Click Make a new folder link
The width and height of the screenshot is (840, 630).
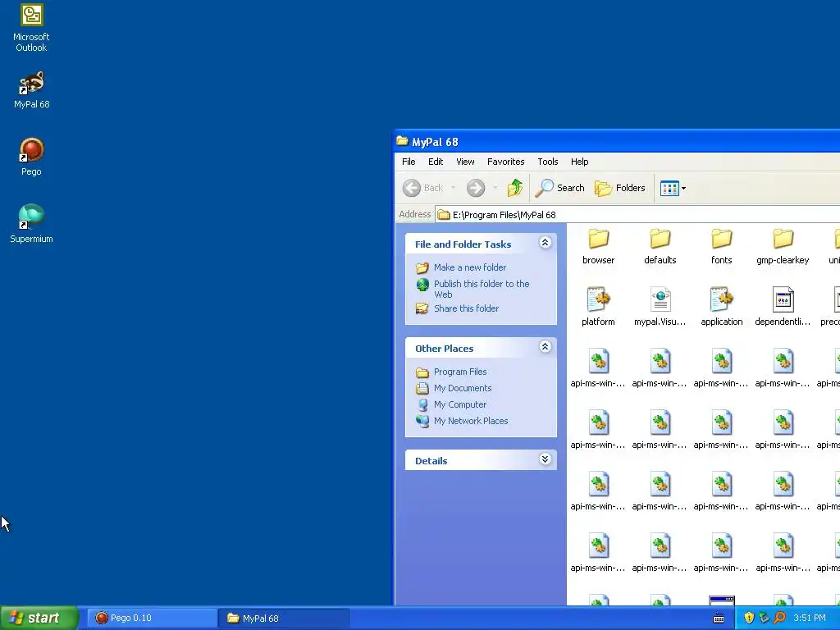(470, 267)
